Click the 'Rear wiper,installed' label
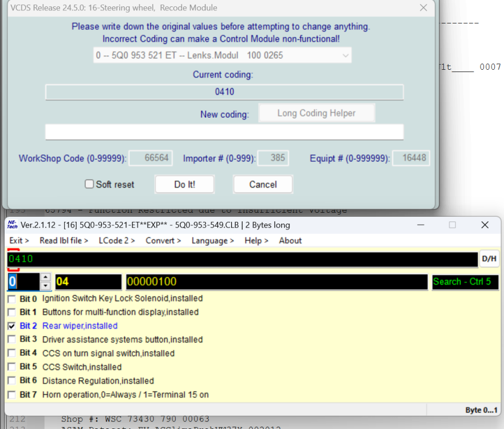504x429 pixels. tap(80, 326)
